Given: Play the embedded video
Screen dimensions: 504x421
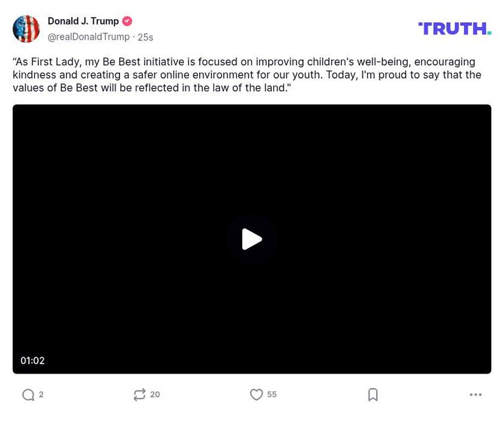Looking at the screenshot, I should point(252,238).
